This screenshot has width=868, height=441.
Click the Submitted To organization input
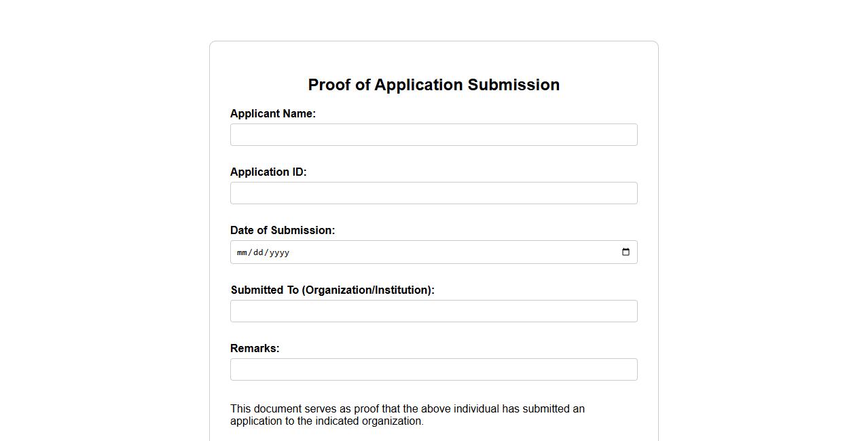pyautogui.click(x=433, y=311)
